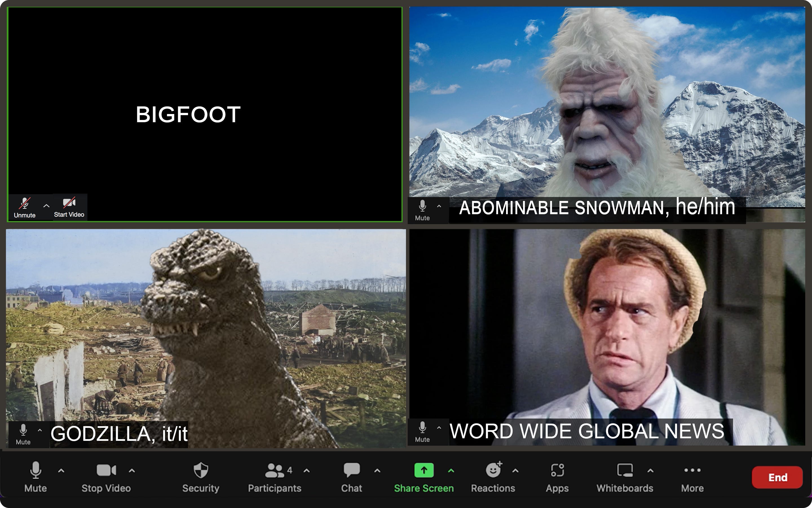This screenshot has width=812, height=508.
Task: Expand audio arrow in ABOMINABLE SNOWMAN tile
Action: [x=439, y=206]
